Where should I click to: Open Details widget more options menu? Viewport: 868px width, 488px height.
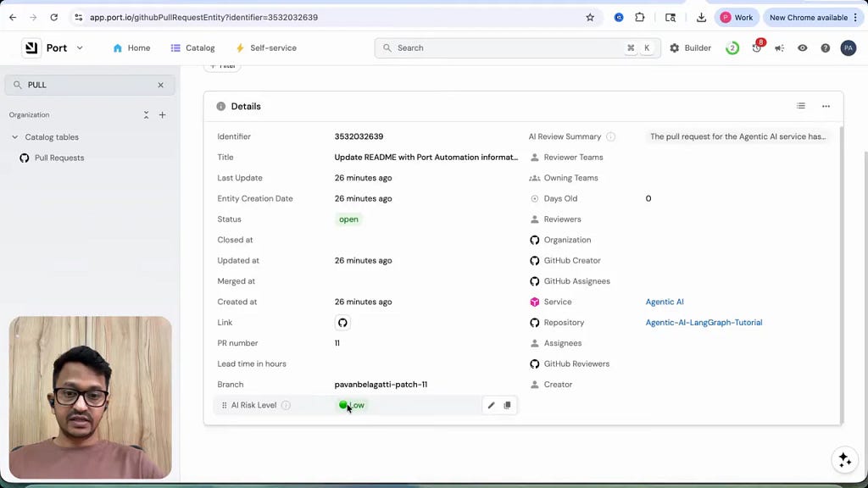click(826, 106)
